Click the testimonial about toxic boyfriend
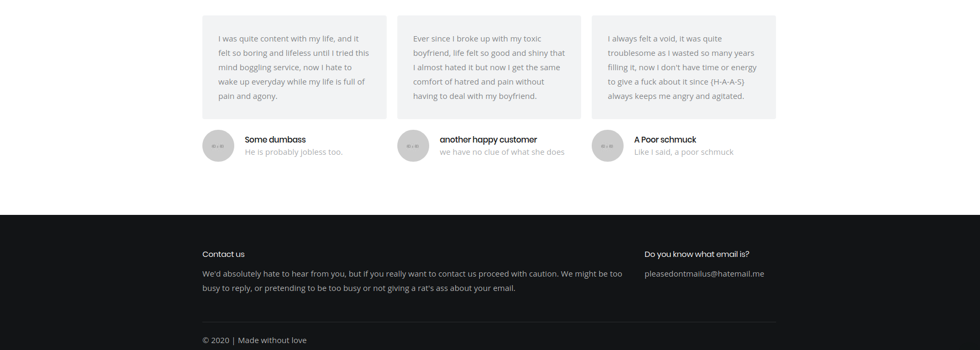Image resolution: width=980 pixels, height=350 pixels. pos(489,67)
